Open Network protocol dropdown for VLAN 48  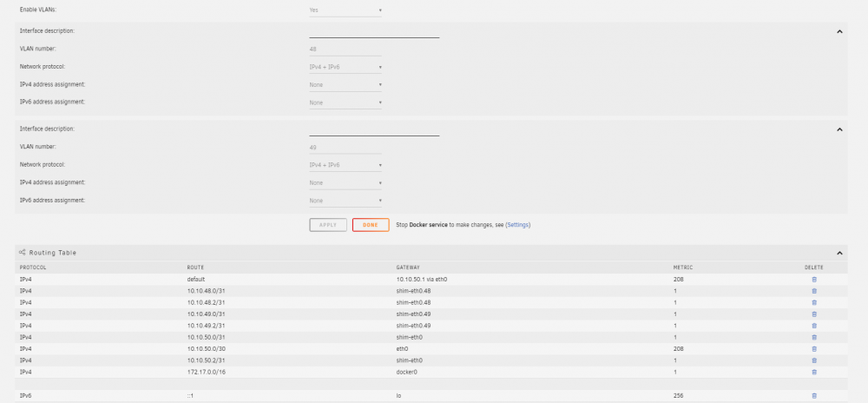point(345,67)
